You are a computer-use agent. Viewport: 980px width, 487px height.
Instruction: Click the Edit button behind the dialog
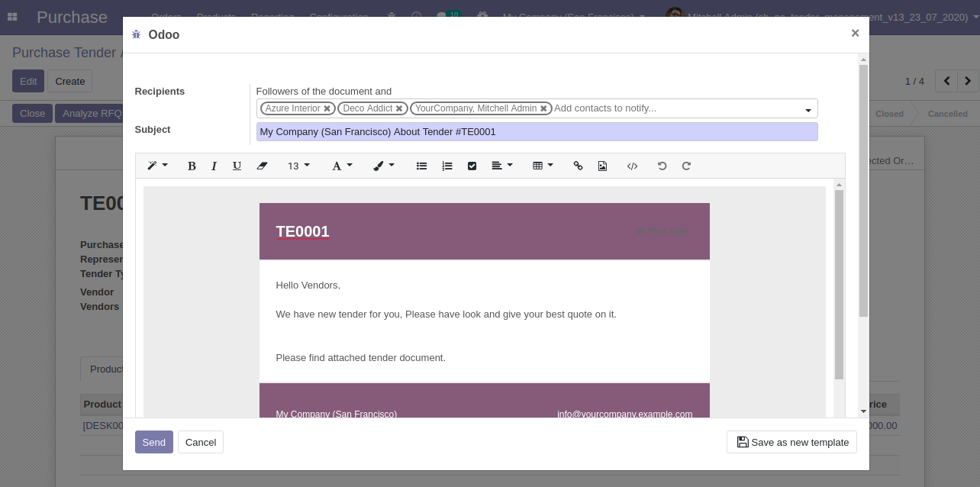tap(28, 81)
